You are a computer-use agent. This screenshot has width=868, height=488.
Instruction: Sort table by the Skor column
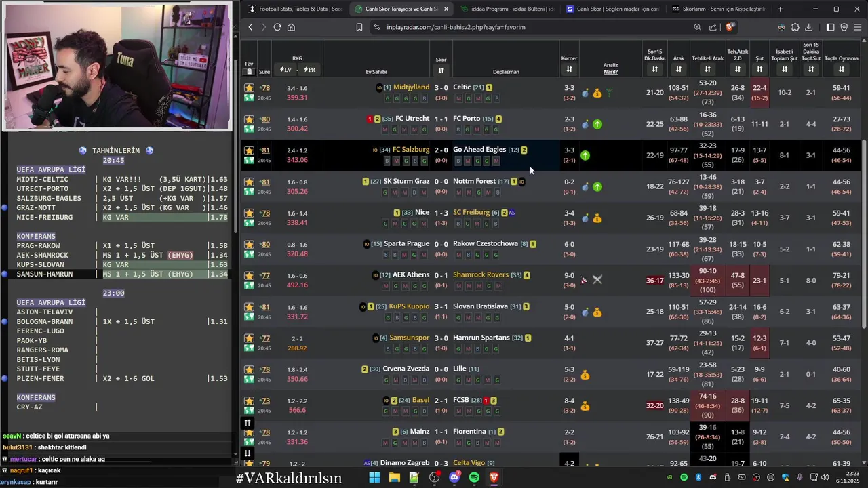point(441,70)
